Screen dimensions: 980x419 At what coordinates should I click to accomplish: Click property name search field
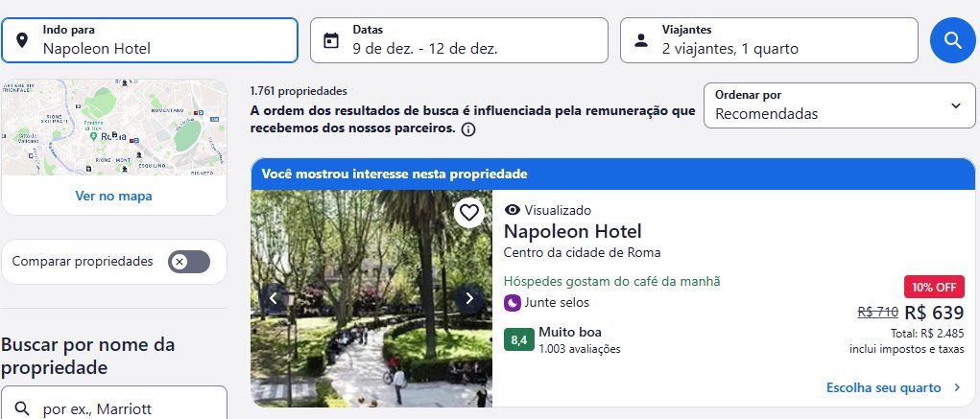point(114,406)
